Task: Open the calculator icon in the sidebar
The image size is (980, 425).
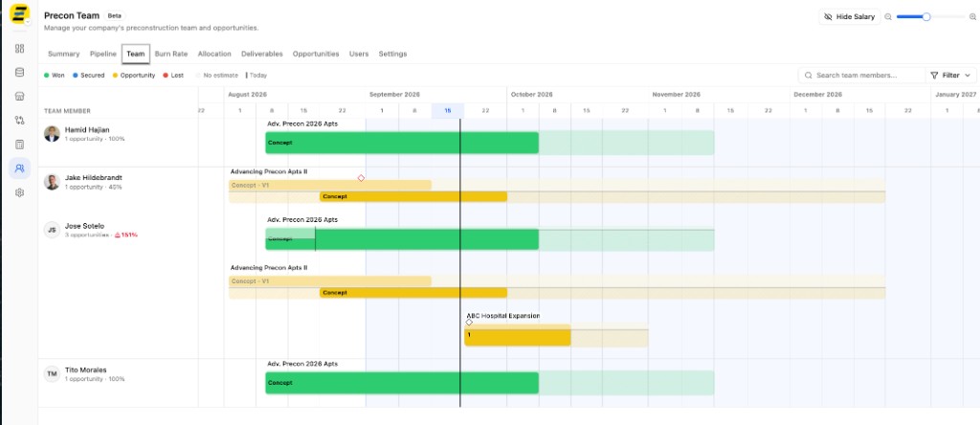Action: click(19, 145)
